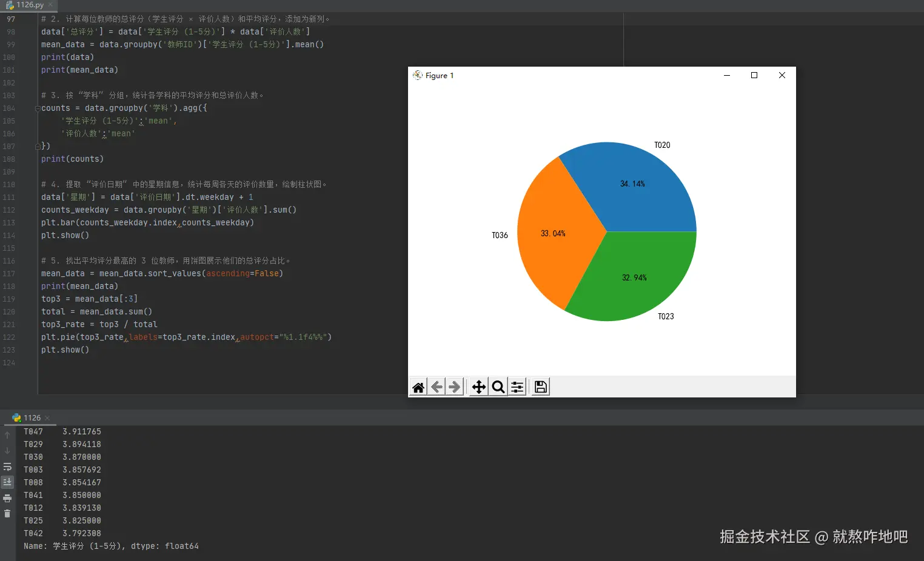The image size is (924, 561).
Task: Click console row T042 3.792308
Action: point(62,534)
